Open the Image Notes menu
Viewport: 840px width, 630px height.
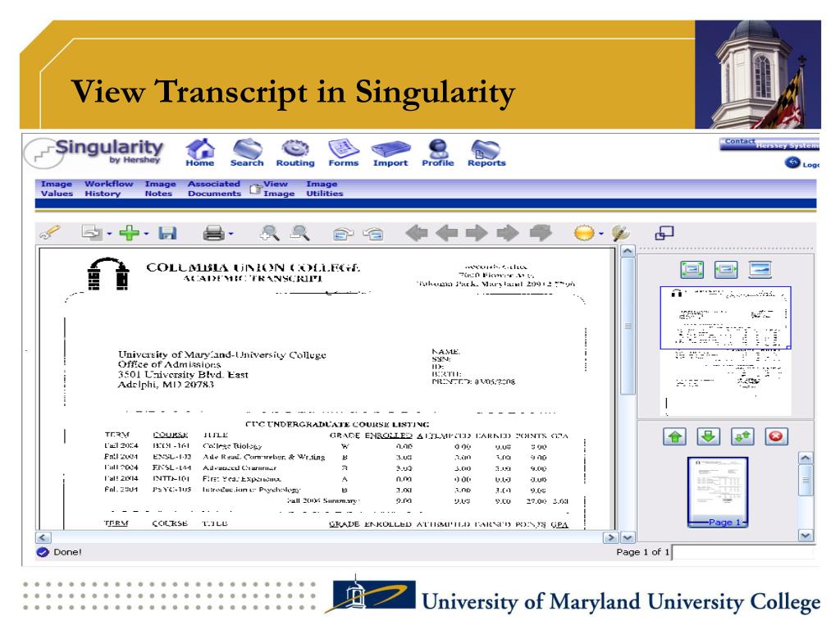160,189
